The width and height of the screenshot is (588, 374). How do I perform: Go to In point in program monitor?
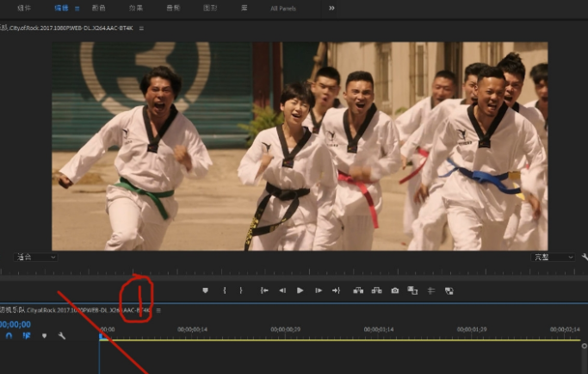264,290
